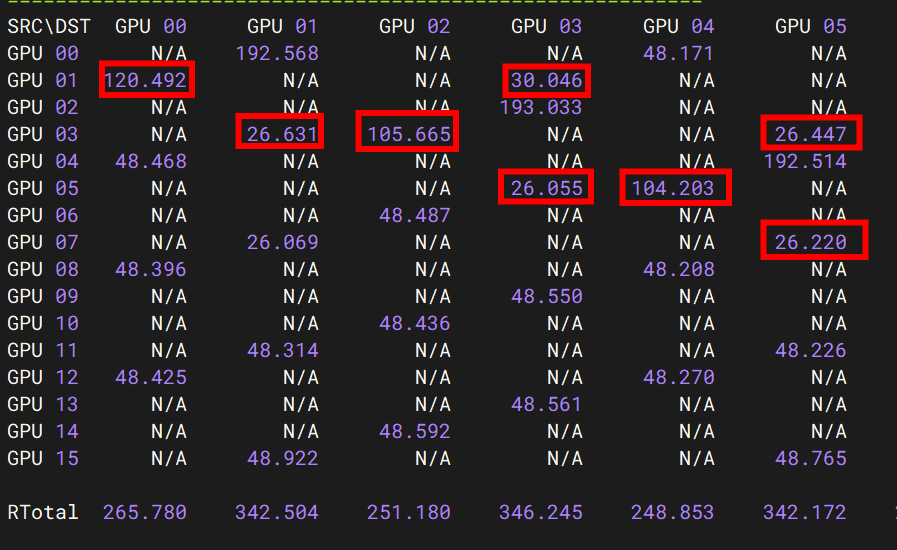Click the value 48.270
The image size is (897, 550).
(678, 377)
